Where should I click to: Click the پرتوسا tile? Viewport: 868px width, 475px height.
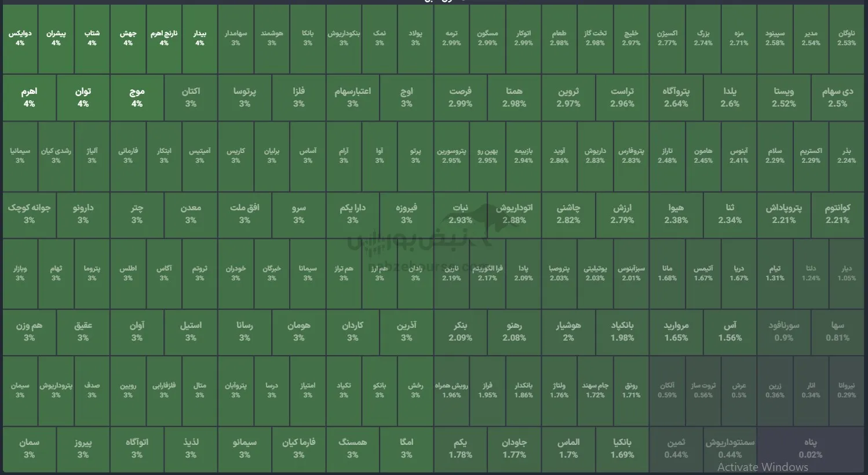(245, 97)
